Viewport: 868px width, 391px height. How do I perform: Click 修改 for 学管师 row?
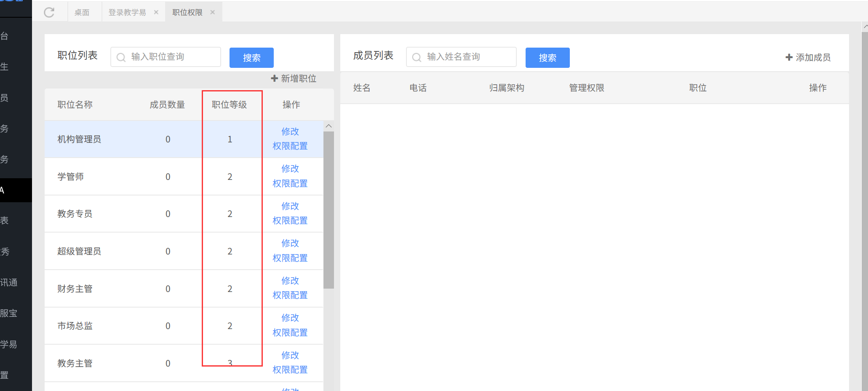pyautogui.click(x=290, y=169)
